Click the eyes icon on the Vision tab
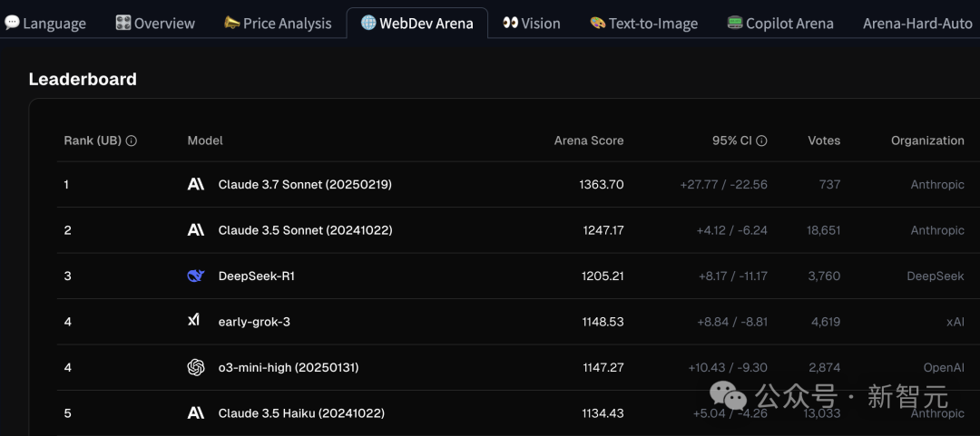 [510, 23]
